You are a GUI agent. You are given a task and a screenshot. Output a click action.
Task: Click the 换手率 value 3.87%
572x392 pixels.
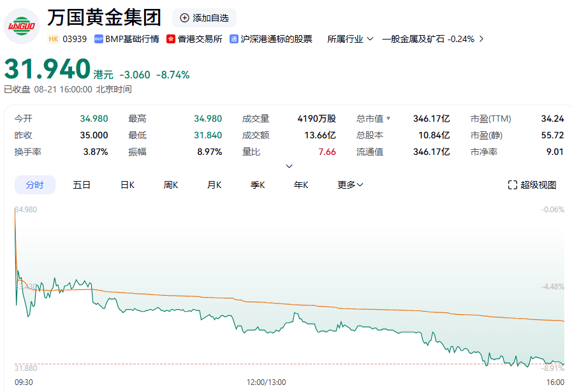pos(96,152)
